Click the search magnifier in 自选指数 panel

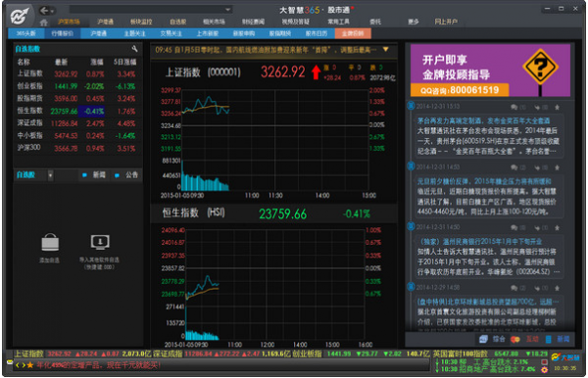click(134, 49)
